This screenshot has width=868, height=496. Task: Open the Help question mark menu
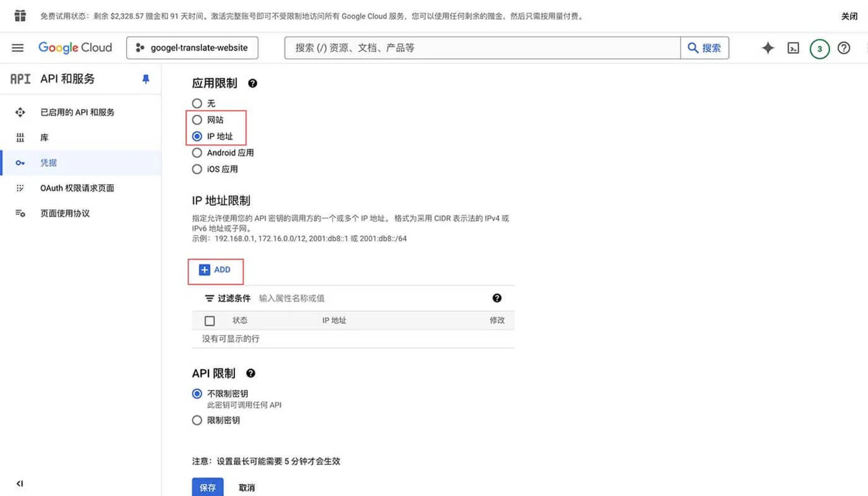tap(844, 48)
